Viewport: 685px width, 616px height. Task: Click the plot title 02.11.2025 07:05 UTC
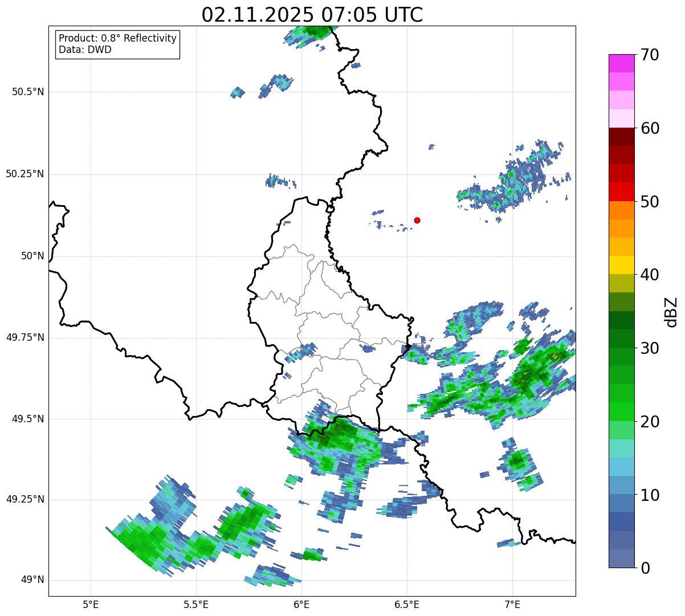[x=312, y=14]
